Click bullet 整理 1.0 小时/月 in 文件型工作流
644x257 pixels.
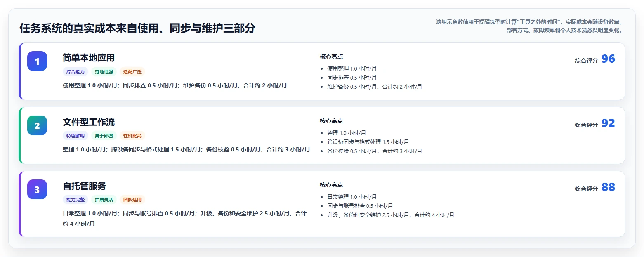[347, 133]
